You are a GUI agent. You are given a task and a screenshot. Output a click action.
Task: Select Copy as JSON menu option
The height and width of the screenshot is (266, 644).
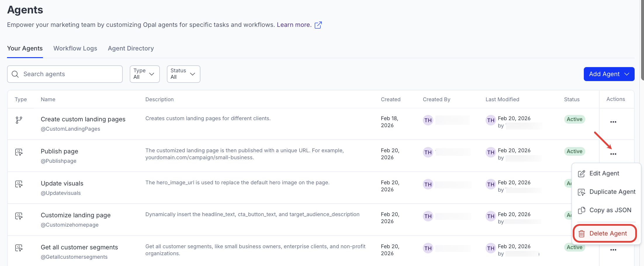coord(610,210)
